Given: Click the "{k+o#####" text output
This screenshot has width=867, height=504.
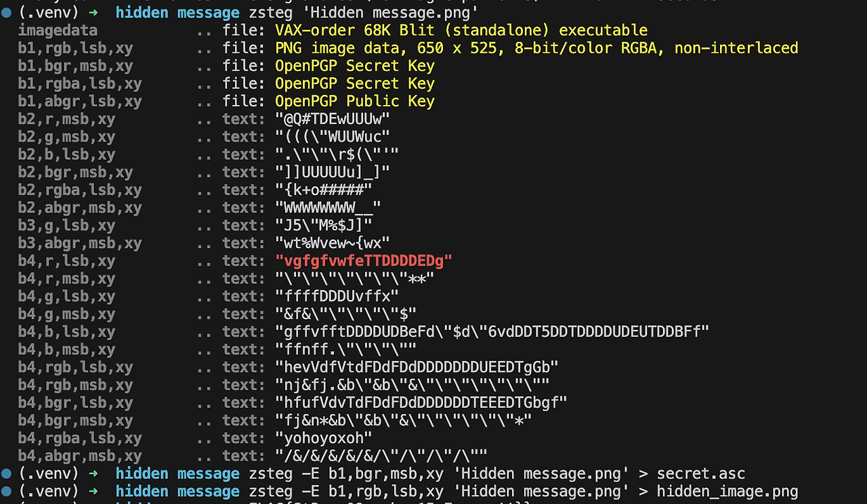Looking at the screenshot, I should [x=324, y=190].
